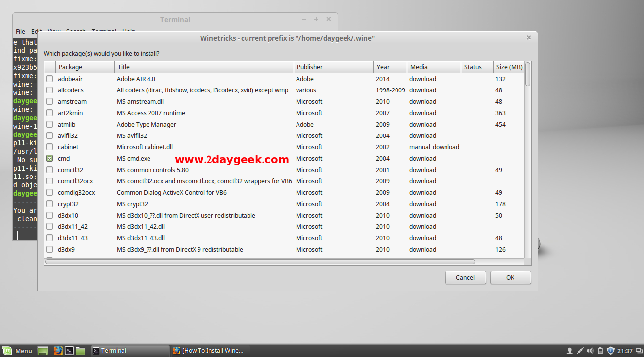
Task: Switch to the How To Install Wine Firefox window
Action: pos(210,351)
